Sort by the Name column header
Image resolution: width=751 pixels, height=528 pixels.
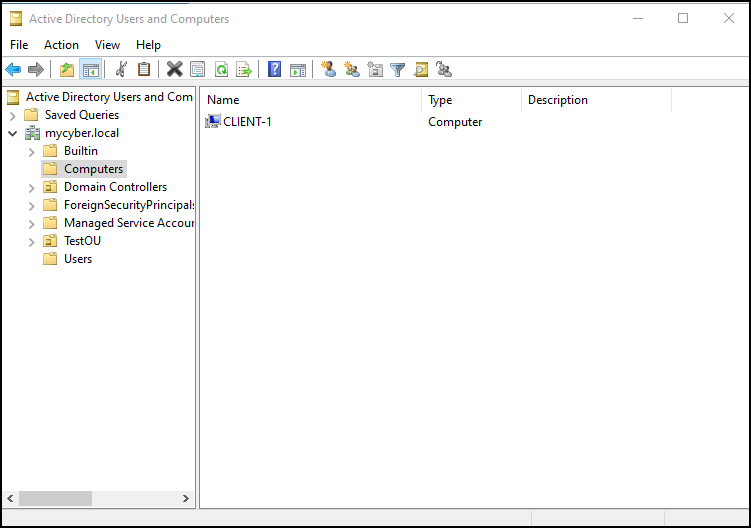[311, 100]
